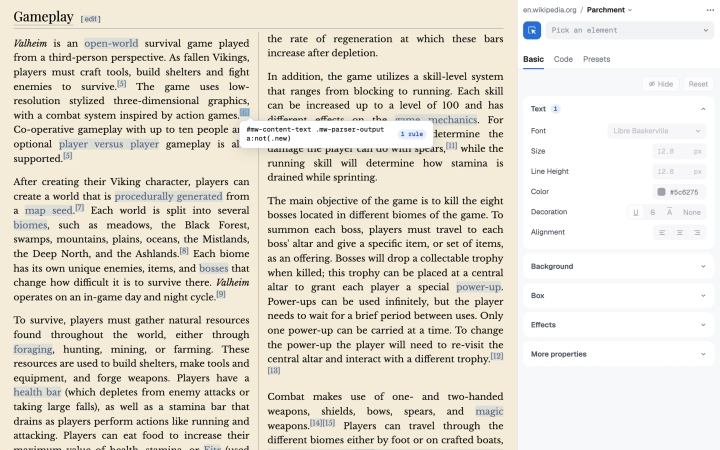720x450 pixels.
Task: Open the procedurally generated link
Action: pos(169,197)
